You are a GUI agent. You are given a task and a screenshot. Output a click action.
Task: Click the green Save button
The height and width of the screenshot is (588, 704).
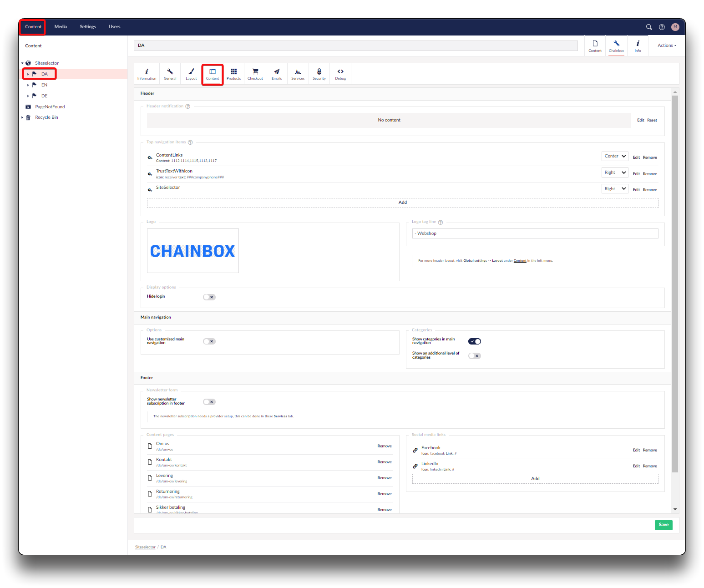point(663,525)
